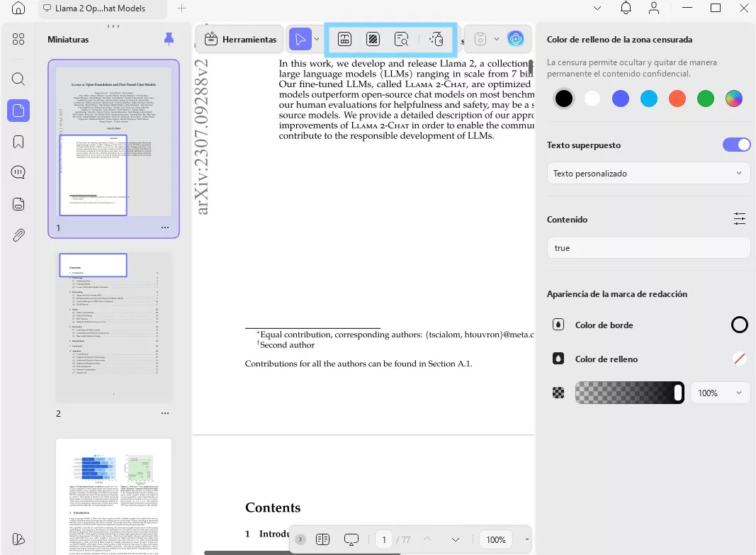
Task: Open content settings sliders icon
Action: 740,219
